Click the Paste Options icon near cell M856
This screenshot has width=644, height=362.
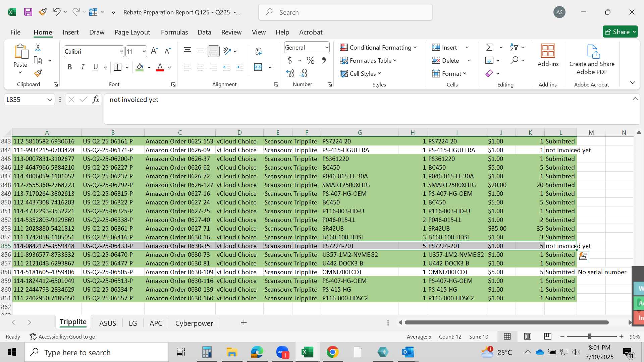pos(583,256)
